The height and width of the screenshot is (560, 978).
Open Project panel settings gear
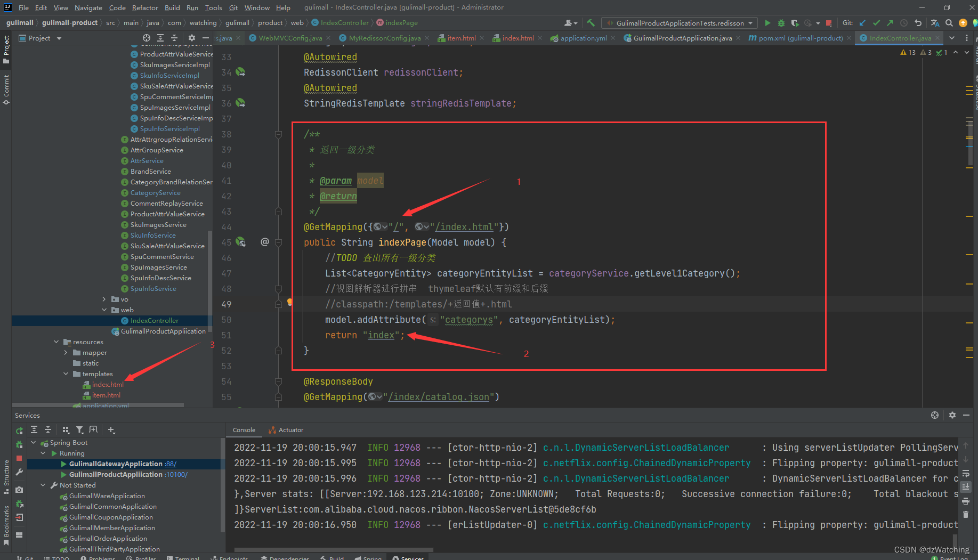click(192, 38)
